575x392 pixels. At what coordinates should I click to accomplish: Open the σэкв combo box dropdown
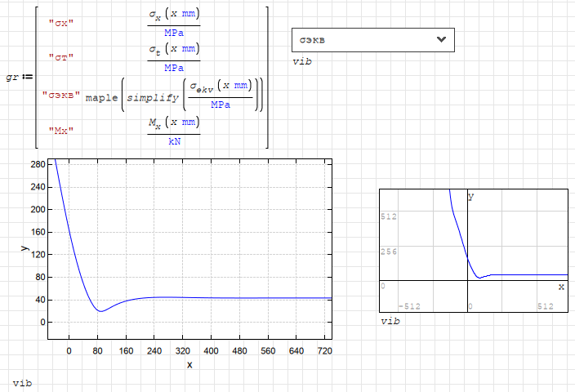tap(372, 39)
